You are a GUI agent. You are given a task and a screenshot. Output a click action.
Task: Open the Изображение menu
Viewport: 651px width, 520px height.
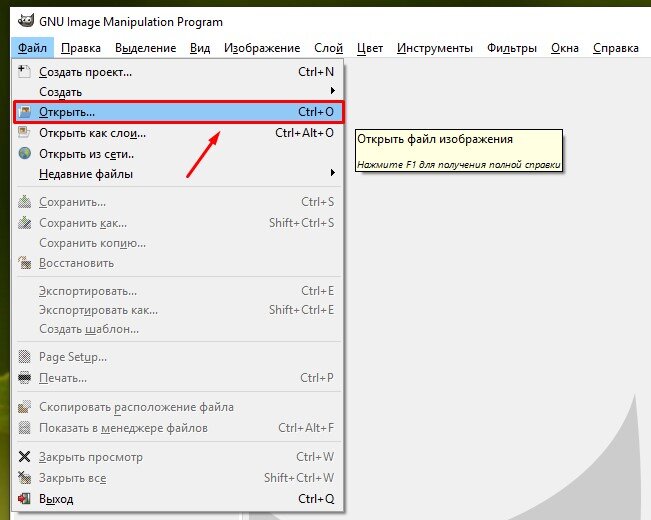tap(262, 48)
